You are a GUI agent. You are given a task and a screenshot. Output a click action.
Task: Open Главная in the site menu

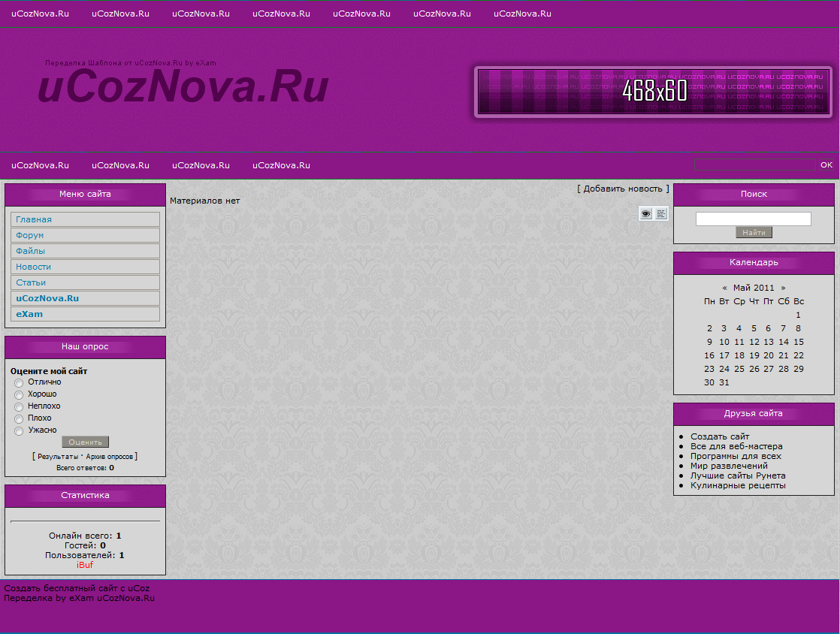[x=85, y=219]
